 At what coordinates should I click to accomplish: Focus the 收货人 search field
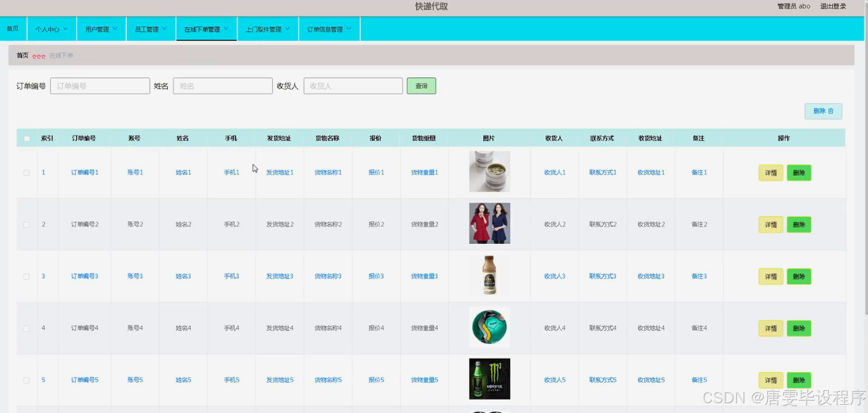[353, 86]
